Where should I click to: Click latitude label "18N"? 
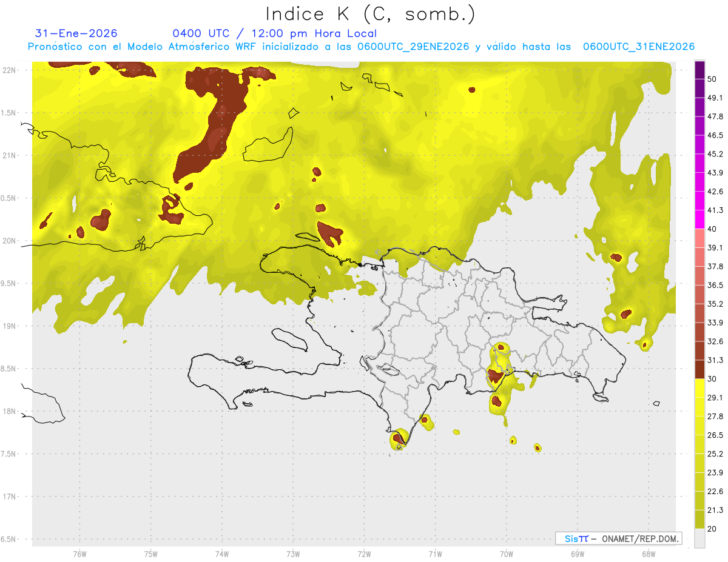[x=9, y=411]
